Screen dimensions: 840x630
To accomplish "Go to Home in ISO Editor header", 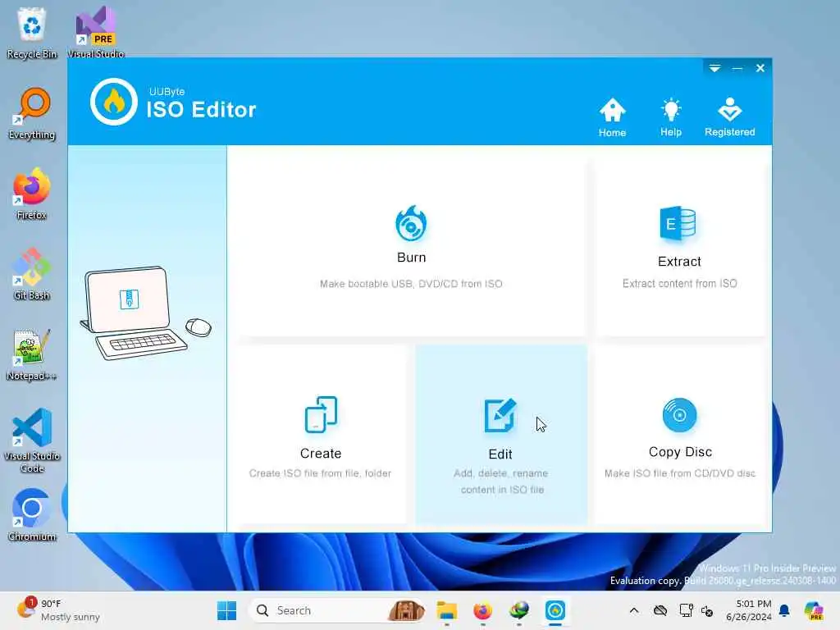I will tap(612, 117).
